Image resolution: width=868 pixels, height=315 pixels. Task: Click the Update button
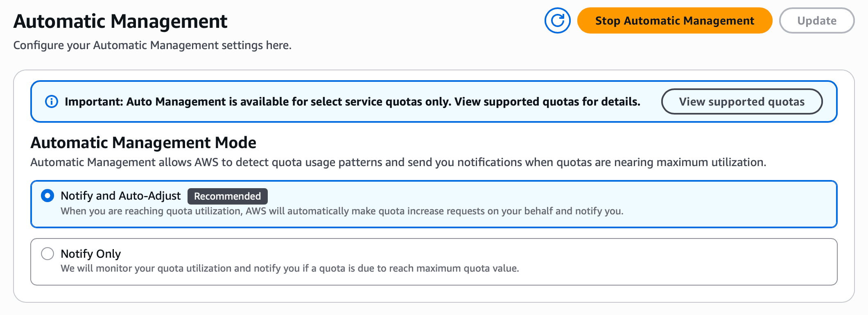(x=816, y=20)
